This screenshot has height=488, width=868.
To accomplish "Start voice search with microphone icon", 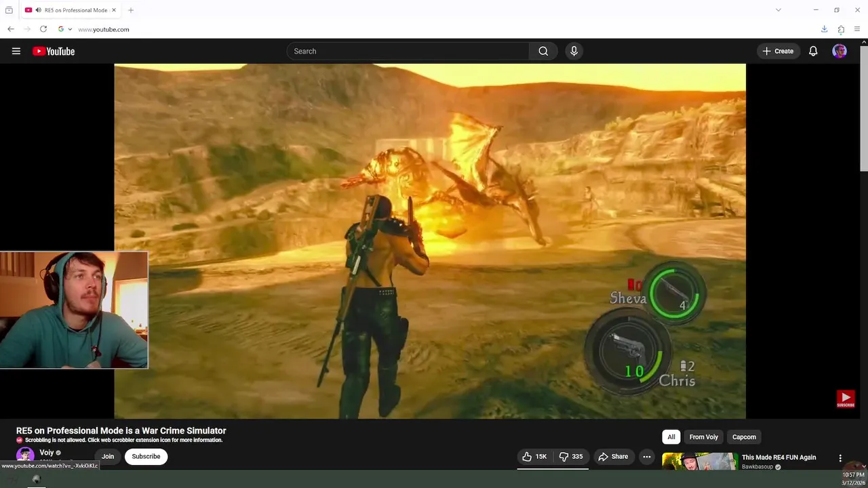I will coord(574,51).
